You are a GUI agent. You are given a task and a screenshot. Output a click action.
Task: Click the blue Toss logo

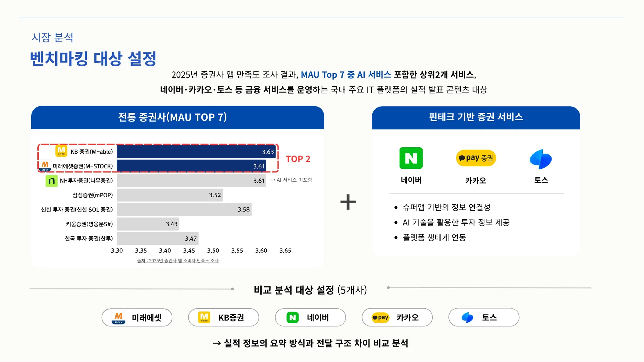pos(541,159)
